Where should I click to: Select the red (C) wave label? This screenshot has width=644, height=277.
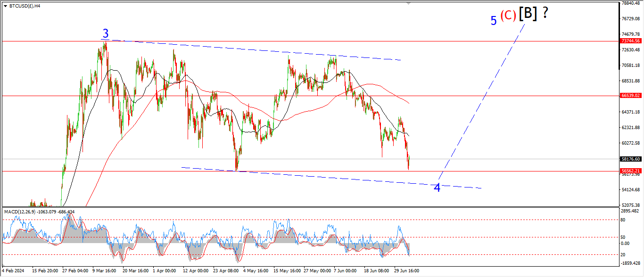pos(508,16)
